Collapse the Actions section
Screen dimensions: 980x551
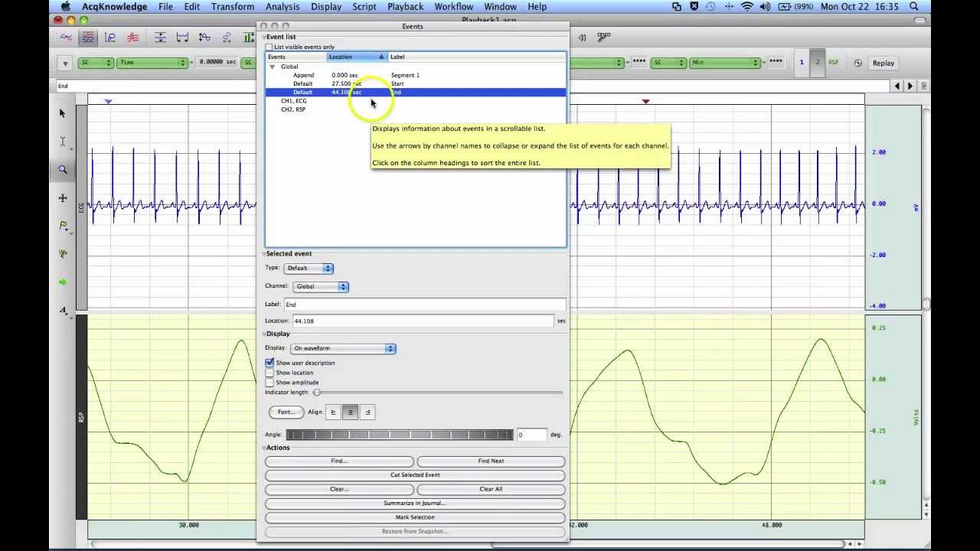tap(264, 448)
